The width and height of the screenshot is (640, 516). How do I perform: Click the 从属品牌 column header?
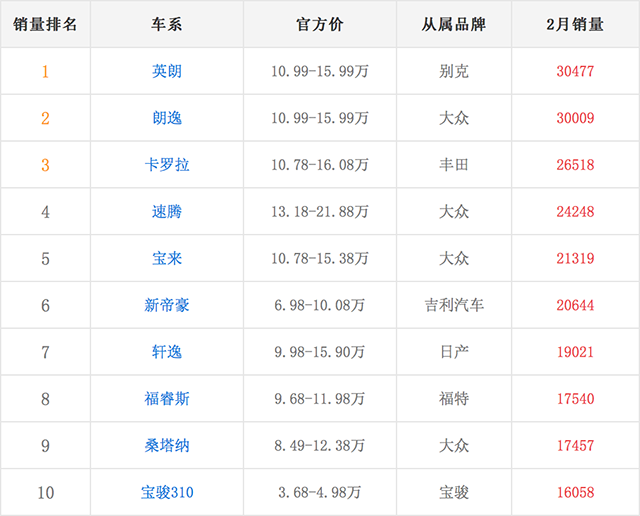coord(454,24)
